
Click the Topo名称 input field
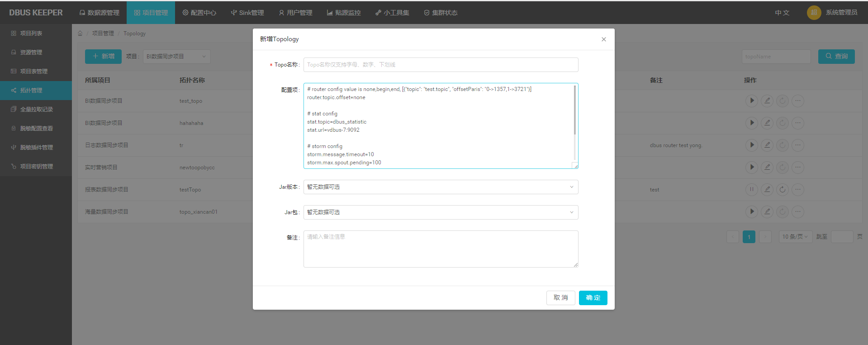[441, 65]
